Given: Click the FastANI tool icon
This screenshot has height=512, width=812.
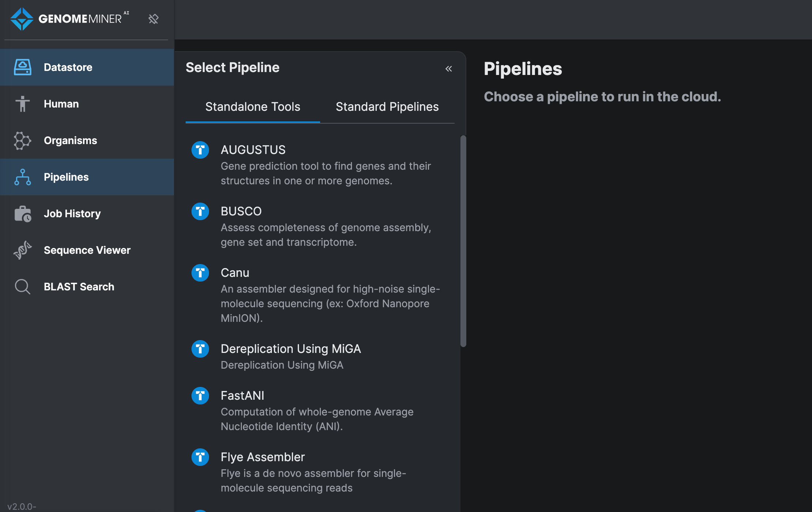Looking at the screenshot, I should pos(200,396).
